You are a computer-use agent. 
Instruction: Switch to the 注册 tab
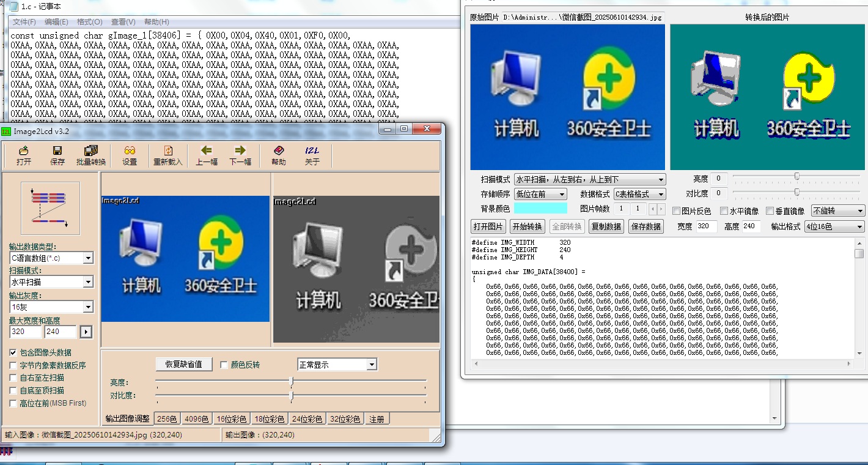[377, 419]
